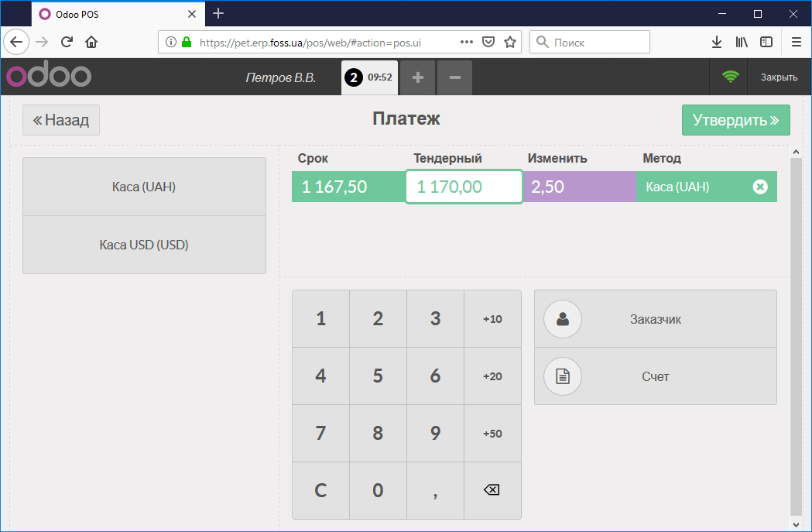Click the backspace key on numpad
812x532 pixels.
coord(492,490)
